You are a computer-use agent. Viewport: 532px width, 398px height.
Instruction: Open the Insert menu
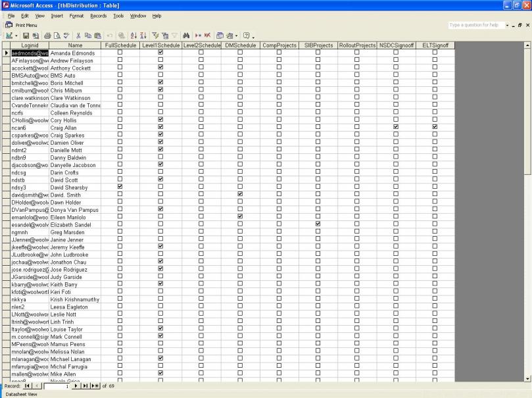(57, 16)
